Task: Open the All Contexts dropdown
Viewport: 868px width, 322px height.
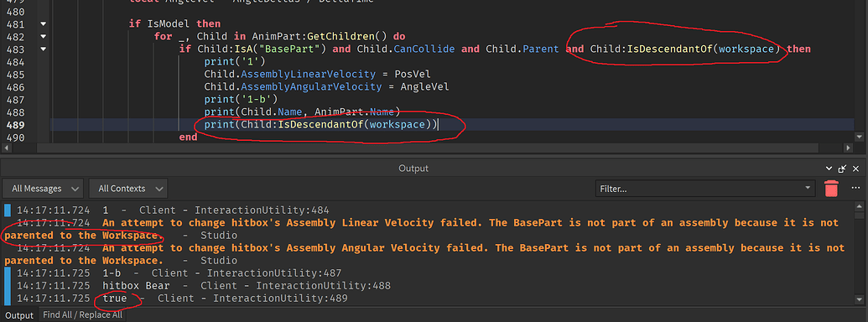Action: (128, 189)
